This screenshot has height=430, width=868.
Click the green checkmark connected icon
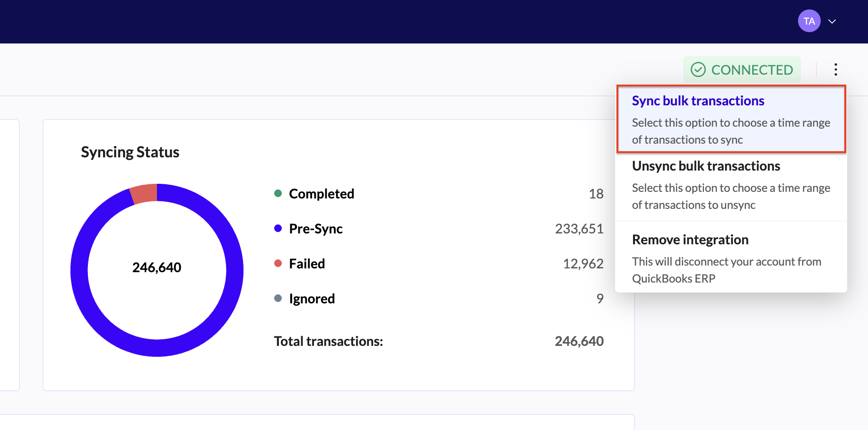pos(698,69)
